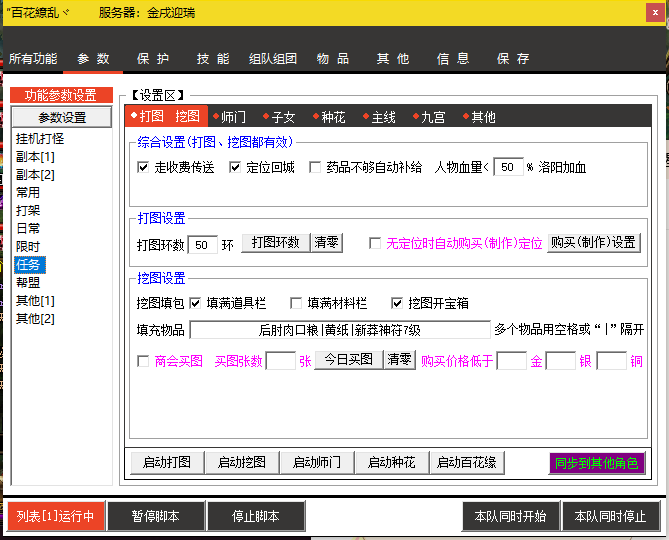Viewport: 669px width, 540px height.
Task: Click the 今日买图 button
Action: pyautogui.click(x=349, y=360)
